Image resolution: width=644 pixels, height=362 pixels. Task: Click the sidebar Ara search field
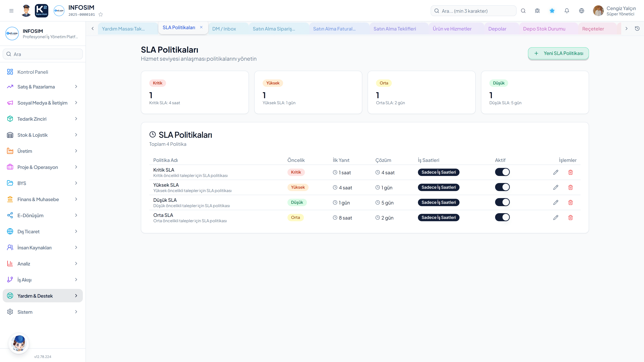point(43,54)
